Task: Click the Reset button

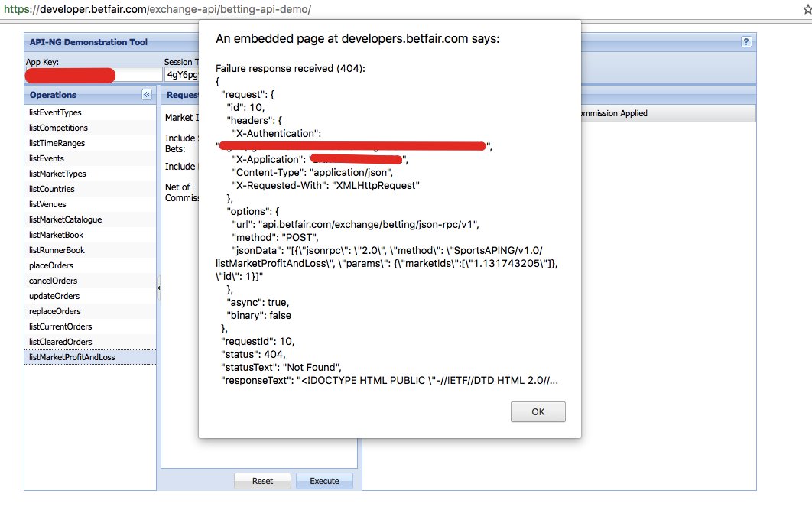Action: [262, 481]
